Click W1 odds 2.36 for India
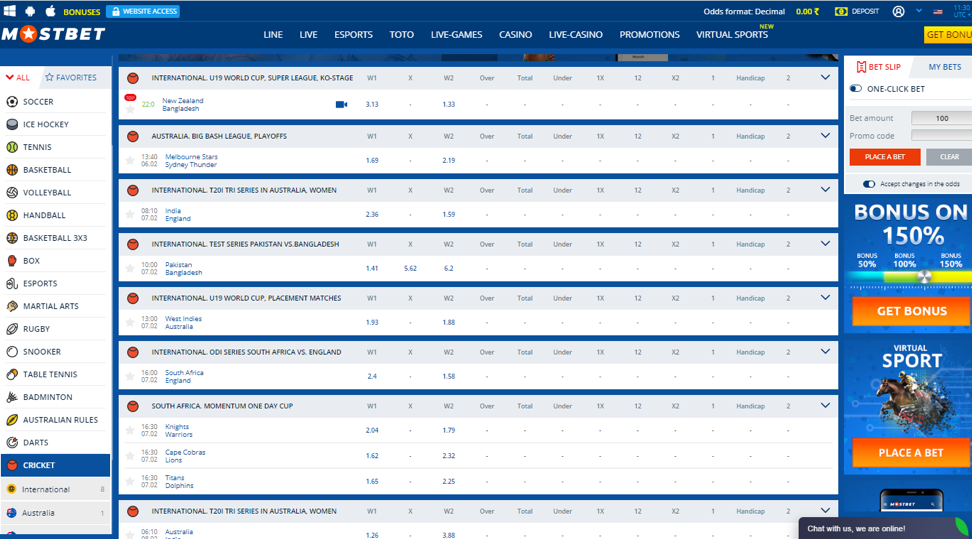The width and height of the screenshot is (972, 539). pyautogui.click(x=372, y=214)
